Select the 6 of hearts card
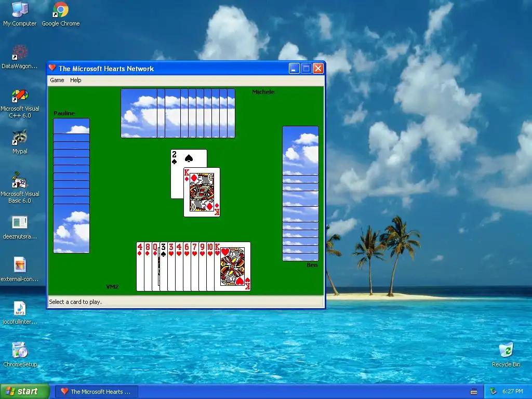Viewport: 532px width, 399px height. tap(187, 267)
